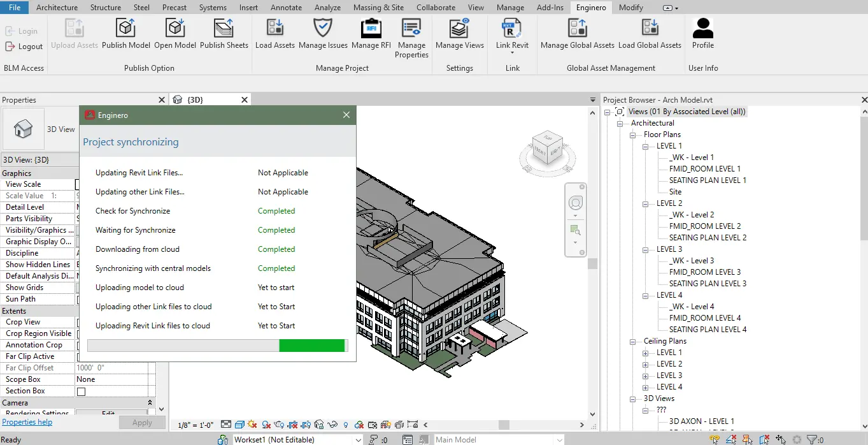
Task: Open the Visual Style control
Action: pos(239,425)
